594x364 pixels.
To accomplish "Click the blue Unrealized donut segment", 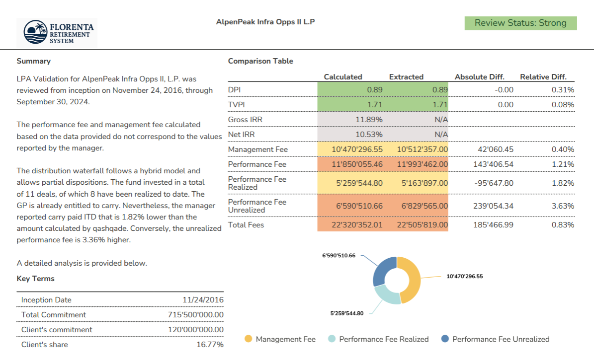I will pyautogui.click(x=382, y=271).
